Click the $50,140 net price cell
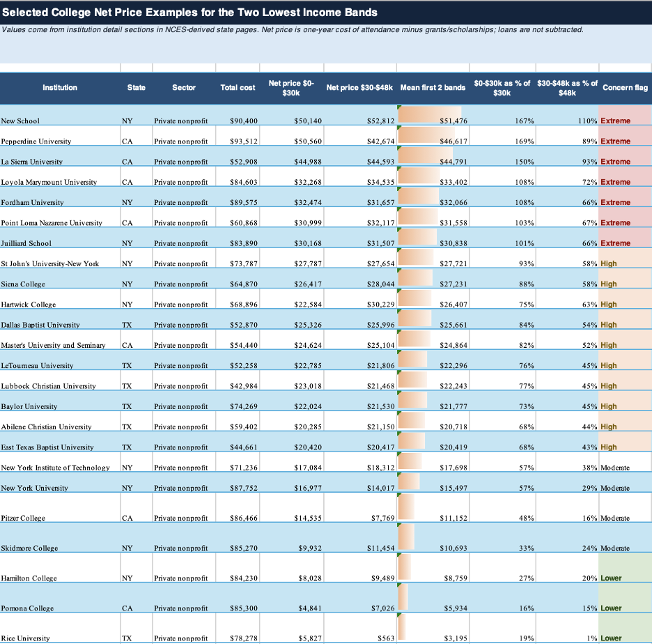 (292, 115)
